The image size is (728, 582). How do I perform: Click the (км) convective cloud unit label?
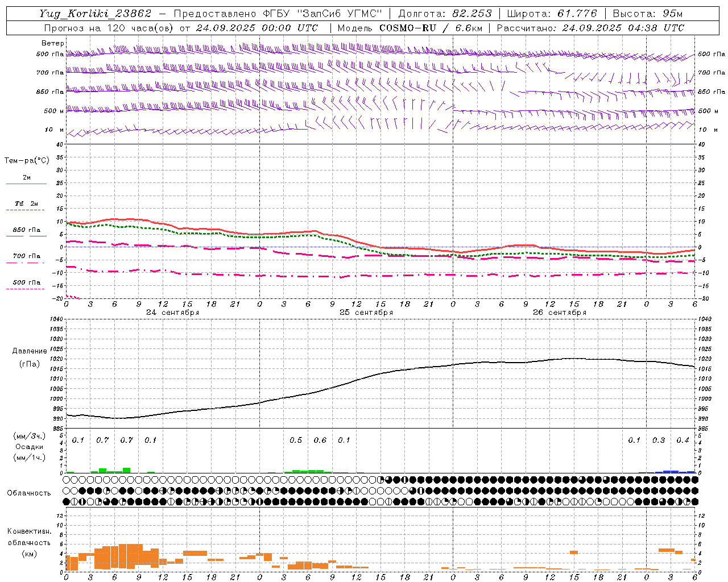tap(29, 554)
